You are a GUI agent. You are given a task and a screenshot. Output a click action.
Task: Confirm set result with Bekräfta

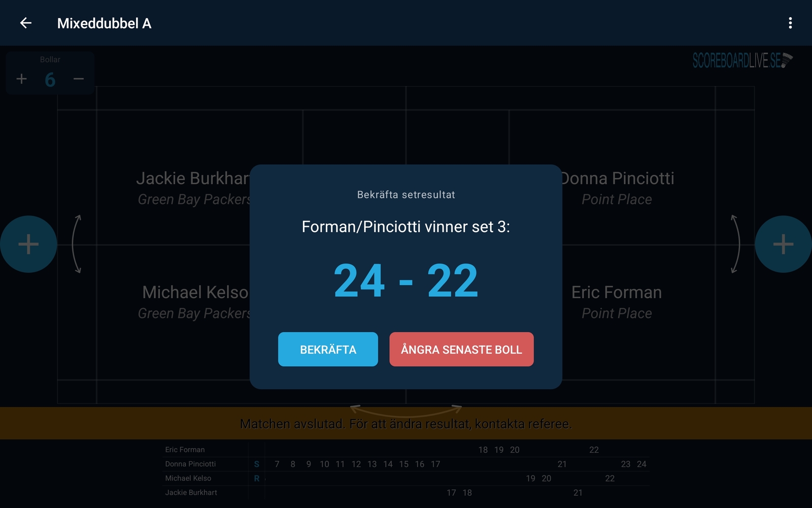point(328,350)
